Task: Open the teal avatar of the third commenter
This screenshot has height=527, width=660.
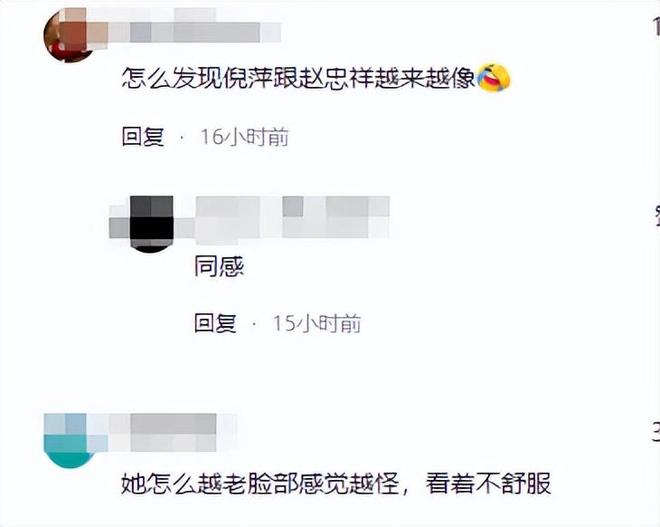Action: coord(70,440)
